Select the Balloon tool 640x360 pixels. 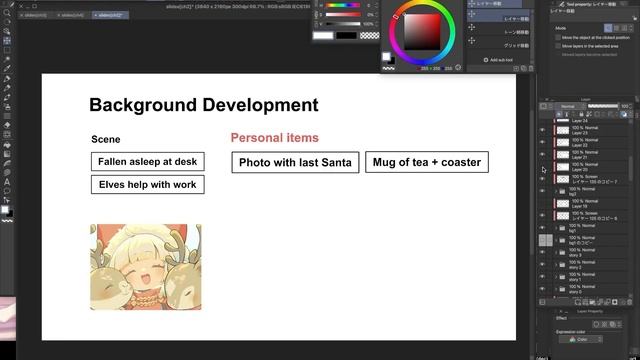click(x=7, y=191)
